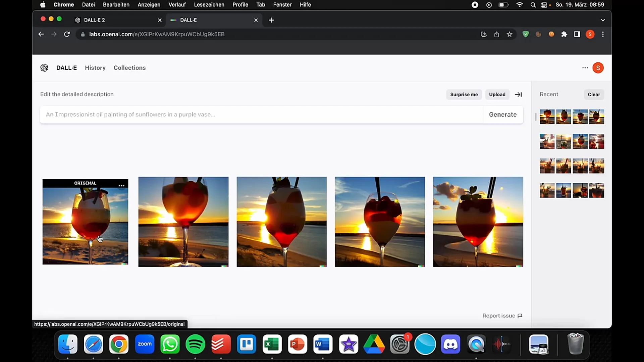Click the third row first recent thumbnail
Screen dimensions: 644x362
pyautogui.click(x=547, y=166)
